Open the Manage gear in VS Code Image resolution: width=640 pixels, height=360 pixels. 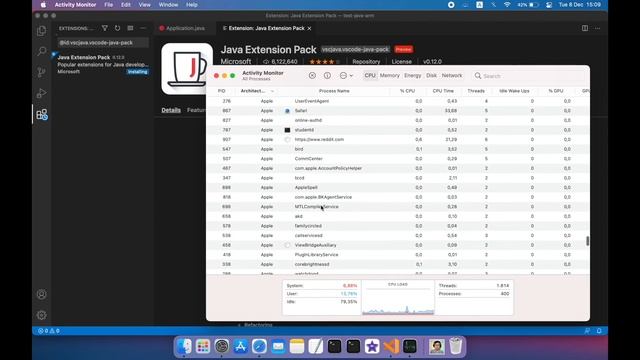click(x=42, y=315)
